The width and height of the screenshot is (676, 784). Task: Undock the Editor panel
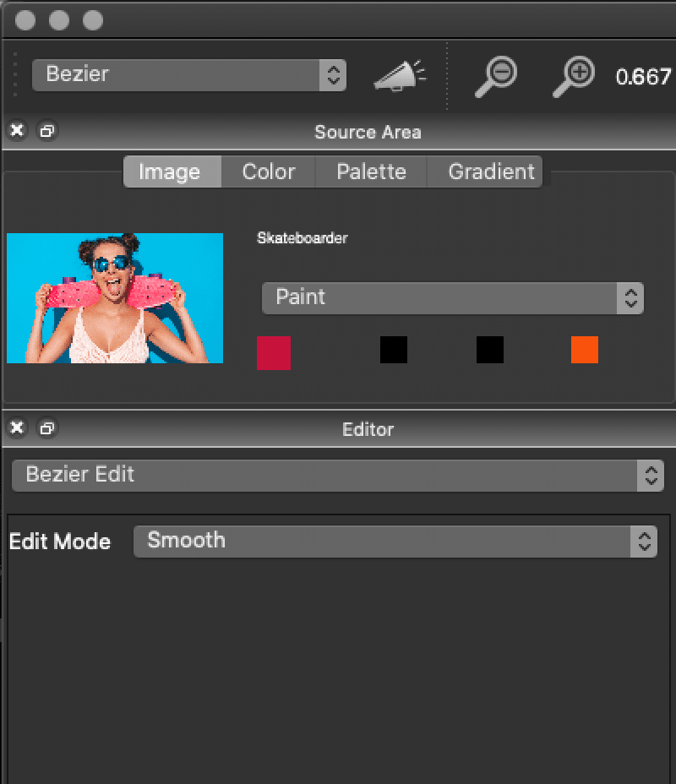click(47, 428)
